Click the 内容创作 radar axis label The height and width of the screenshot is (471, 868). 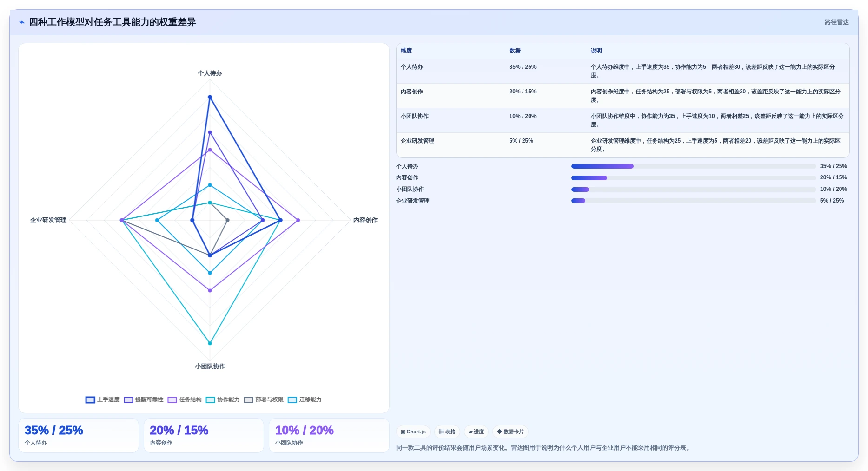[x=365, y=220]
